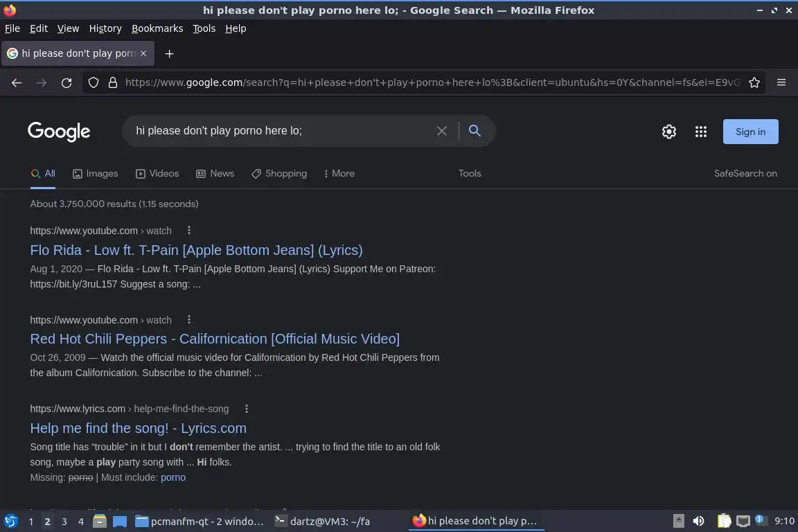The width and height of the screenshot is (798, 532).
Task: Open network monitor tray icon
Action: tap(743, 522)
